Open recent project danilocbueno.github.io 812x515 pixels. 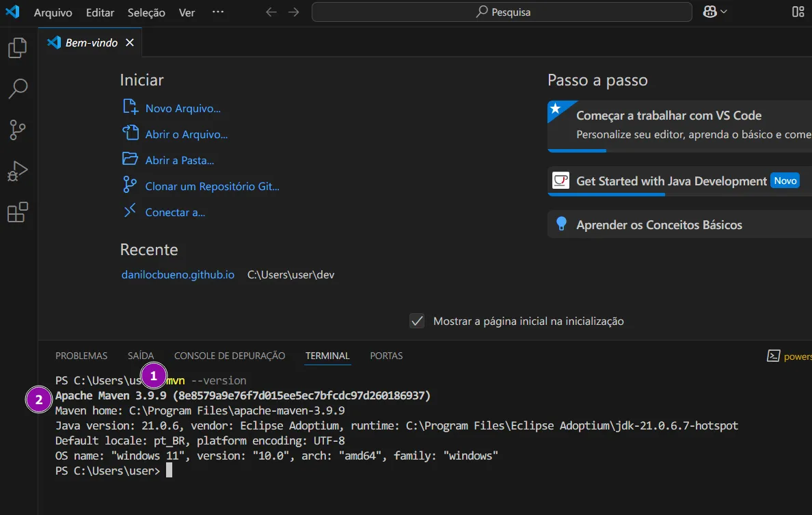point(178,275)
